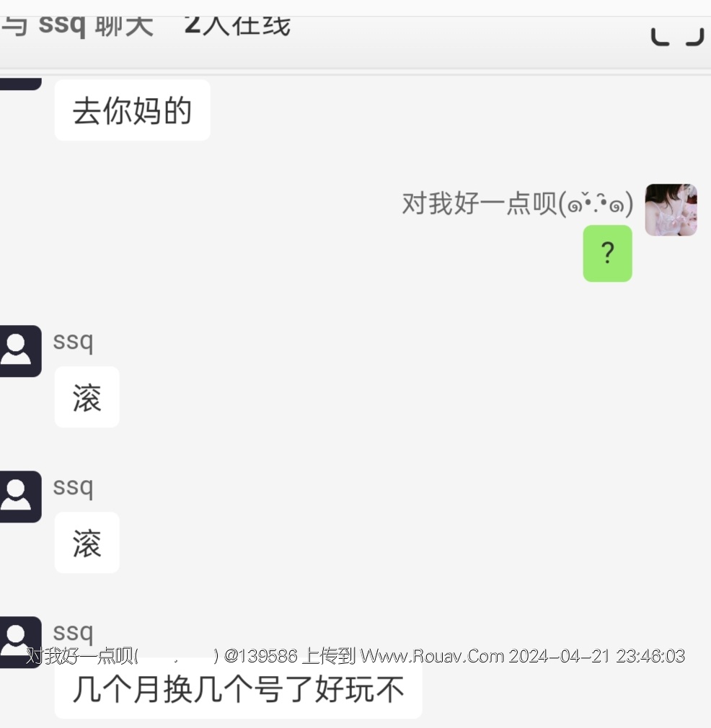
Task: Click the 与 ssq 聊天 chat title
Action: pos(77,27)
